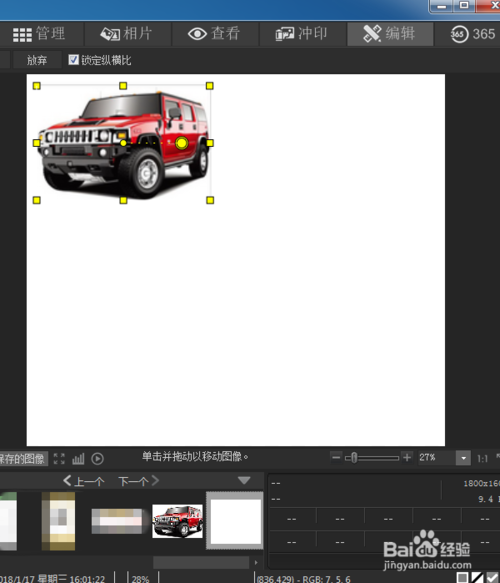
Task: Minimize the window
Action: point(441,6)
